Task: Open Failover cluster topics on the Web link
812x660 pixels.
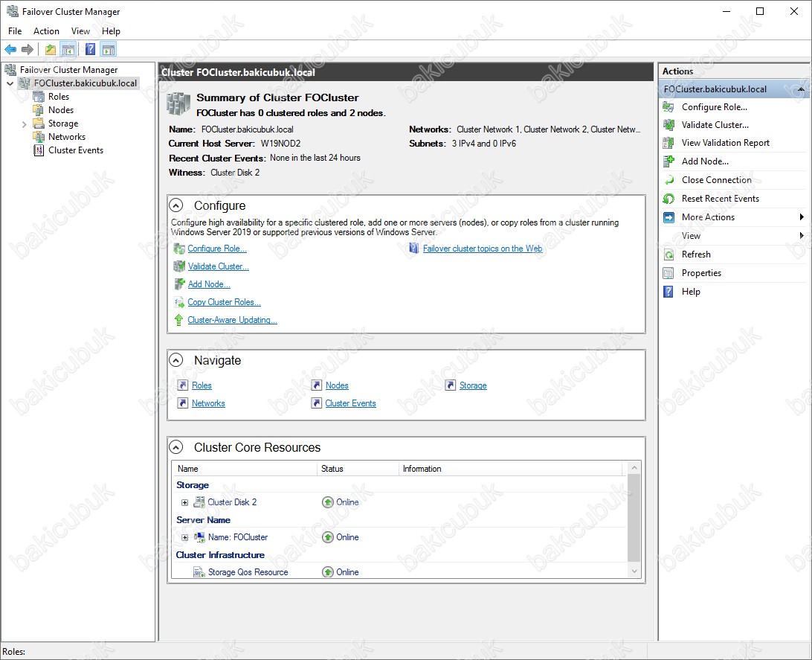Action: [483, 249]
